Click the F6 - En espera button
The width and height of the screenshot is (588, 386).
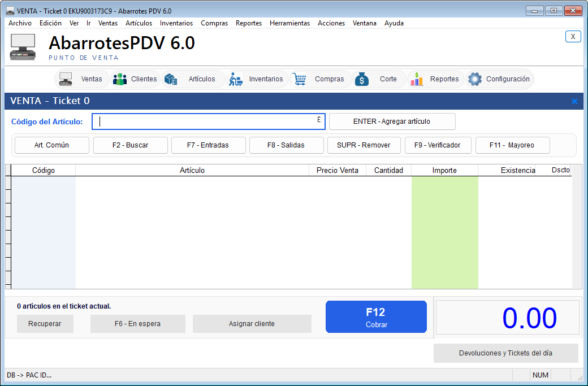point(137,324)
